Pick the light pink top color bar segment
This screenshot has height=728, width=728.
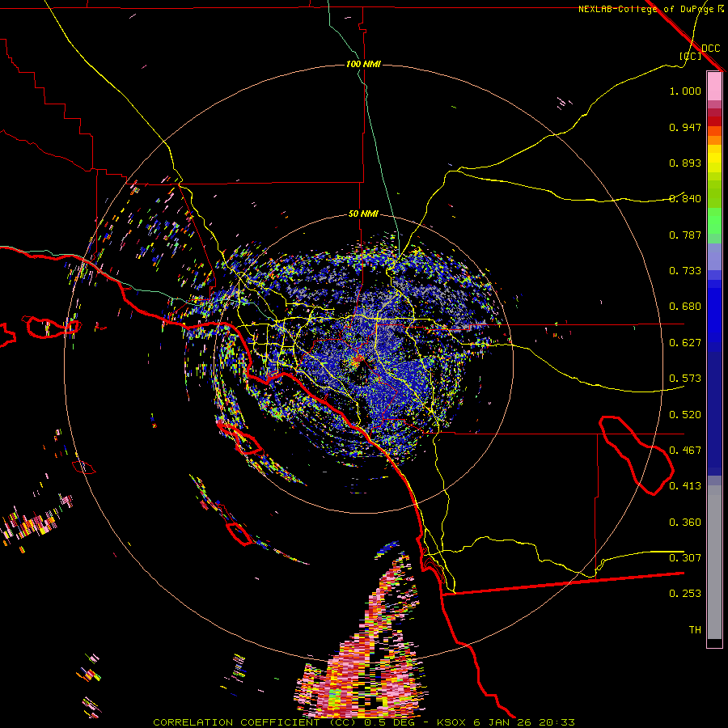(714, 86)
